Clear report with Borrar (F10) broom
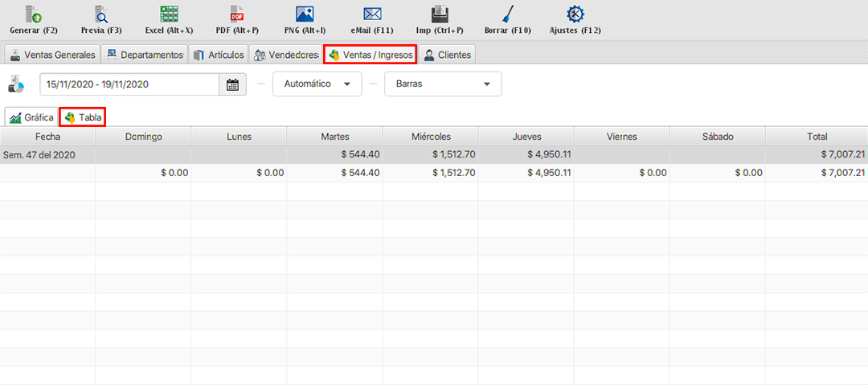The width and height of the screenshot is (868, 385). coord(507,14)
